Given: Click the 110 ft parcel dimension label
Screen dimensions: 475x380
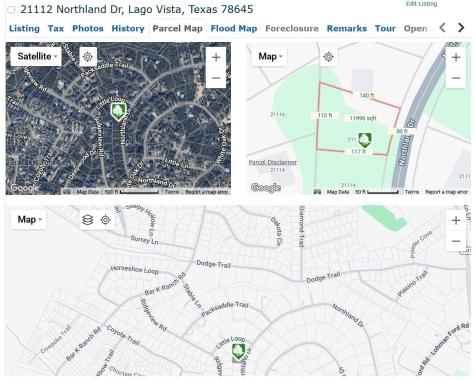Looking at the screenshot, I should 325,115.
